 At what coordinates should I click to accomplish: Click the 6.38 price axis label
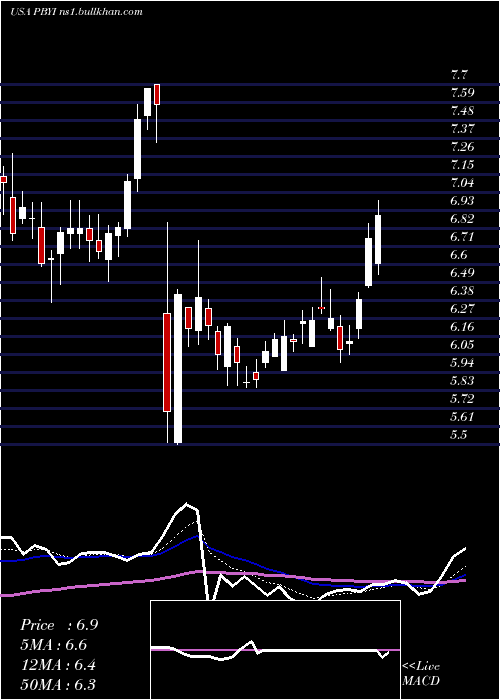(x=462, y=291)
